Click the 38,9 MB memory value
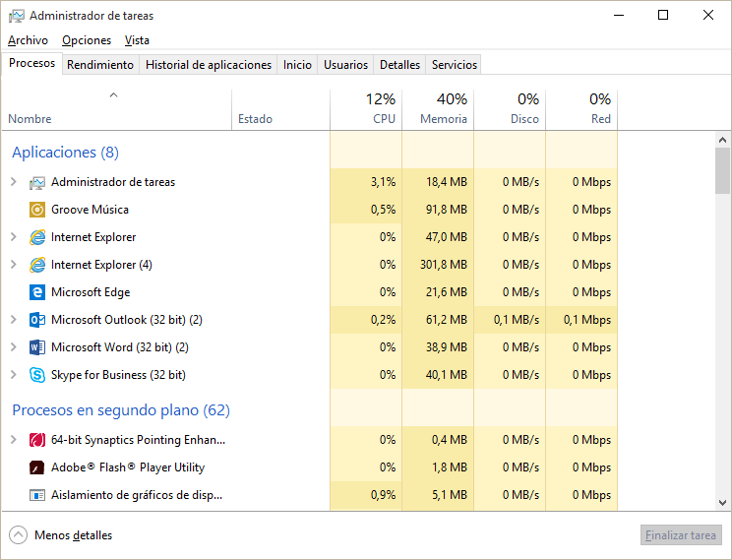The height and width of the screenshot is (560, 732). [447, 347]
